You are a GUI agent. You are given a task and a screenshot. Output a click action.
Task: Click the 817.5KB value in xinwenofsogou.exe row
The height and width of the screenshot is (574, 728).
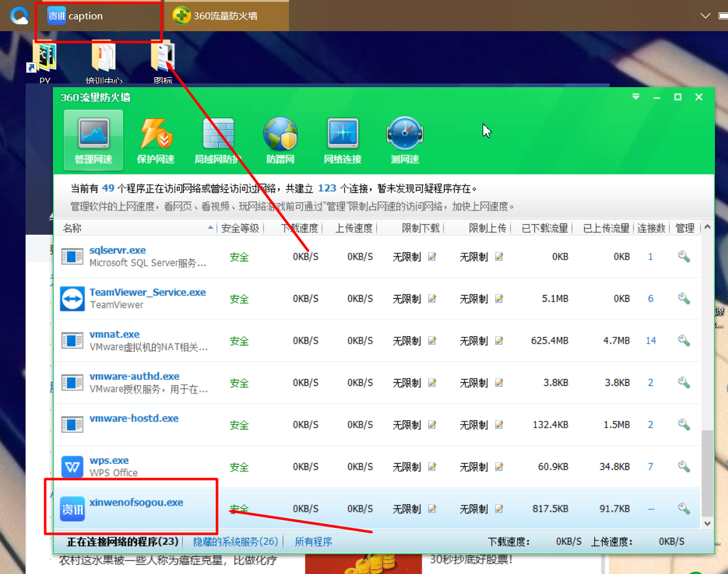coord(550,509)
